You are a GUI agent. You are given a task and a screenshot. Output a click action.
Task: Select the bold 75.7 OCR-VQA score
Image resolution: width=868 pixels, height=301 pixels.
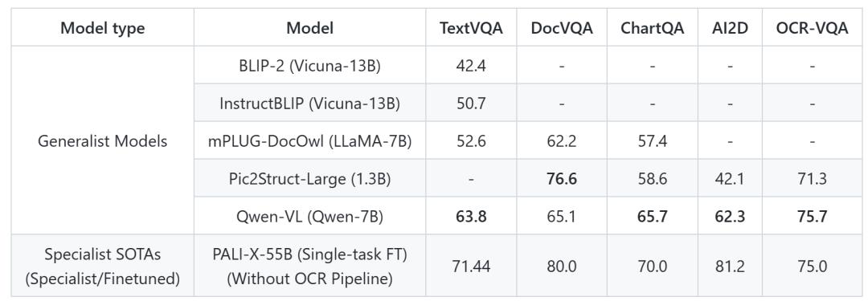[x=812, y=216]
